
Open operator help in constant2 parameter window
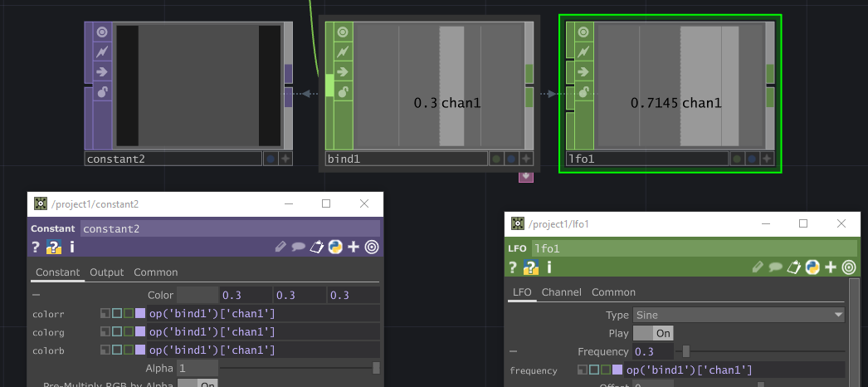tap(36, 247)
